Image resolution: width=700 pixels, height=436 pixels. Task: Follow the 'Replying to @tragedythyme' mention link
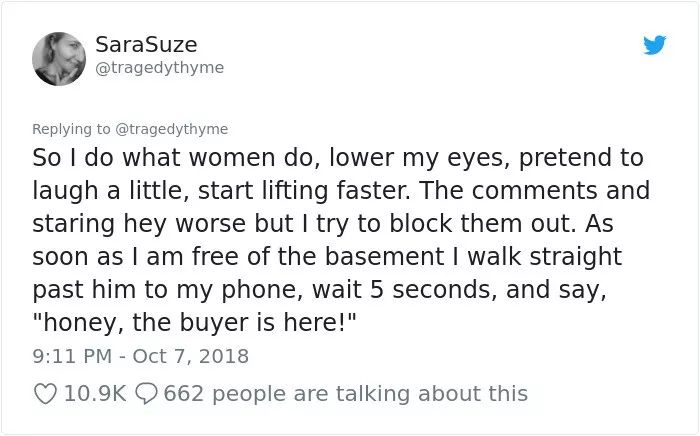point(172,129)
